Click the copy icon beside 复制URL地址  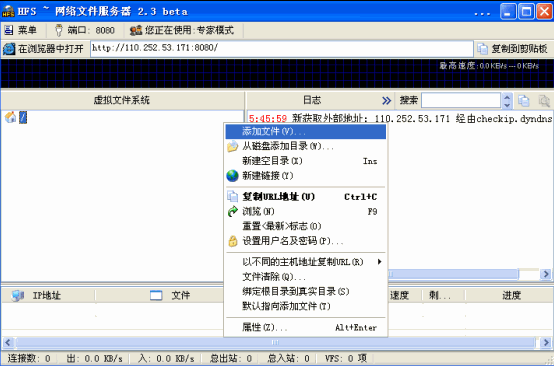pos(232,196)
